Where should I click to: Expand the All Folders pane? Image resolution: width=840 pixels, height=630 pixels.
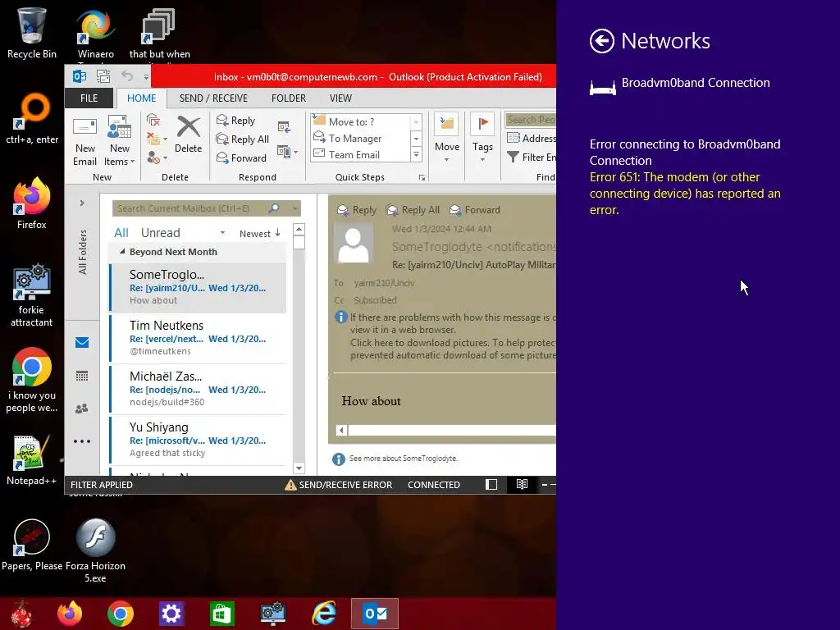(82, 203)
